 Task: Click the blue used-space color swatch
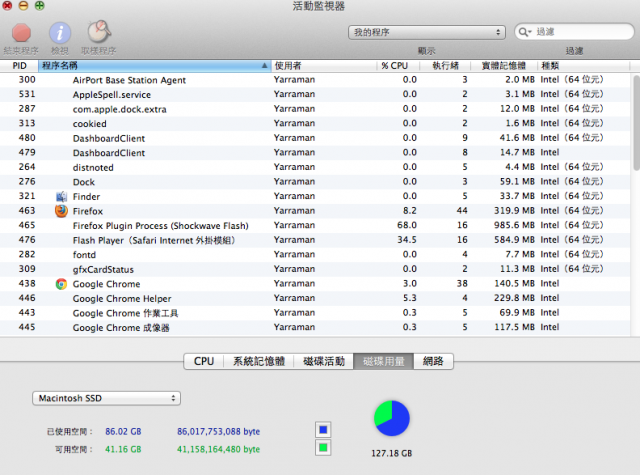tap(323, 430)
